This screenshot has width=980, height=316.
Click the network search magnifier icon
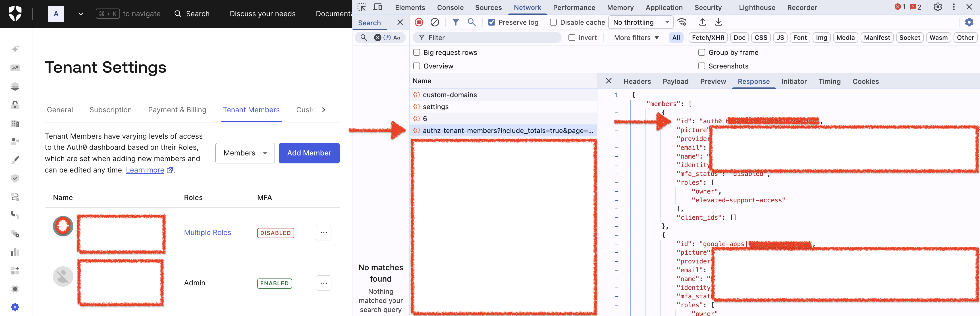[x=471, y=22]
